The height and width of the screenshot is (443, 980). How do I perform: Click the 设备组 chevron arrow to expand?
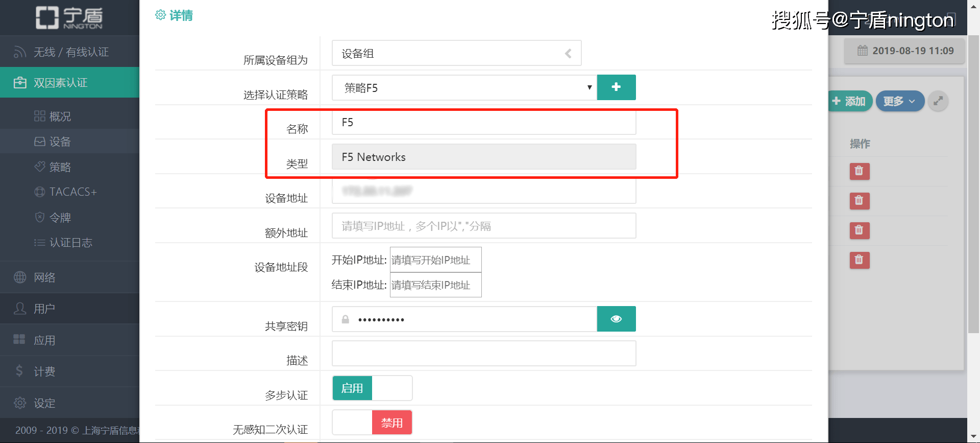point(568,53)
